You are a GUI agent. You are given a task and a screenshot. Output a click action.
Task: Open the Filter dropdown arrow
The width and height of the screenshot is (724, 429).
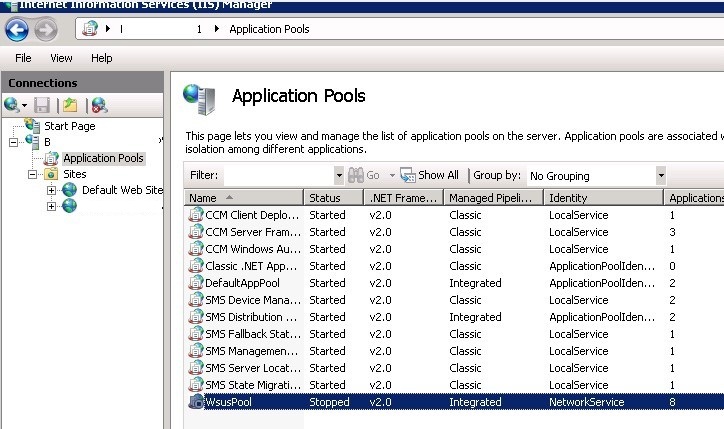pos(339,175)
